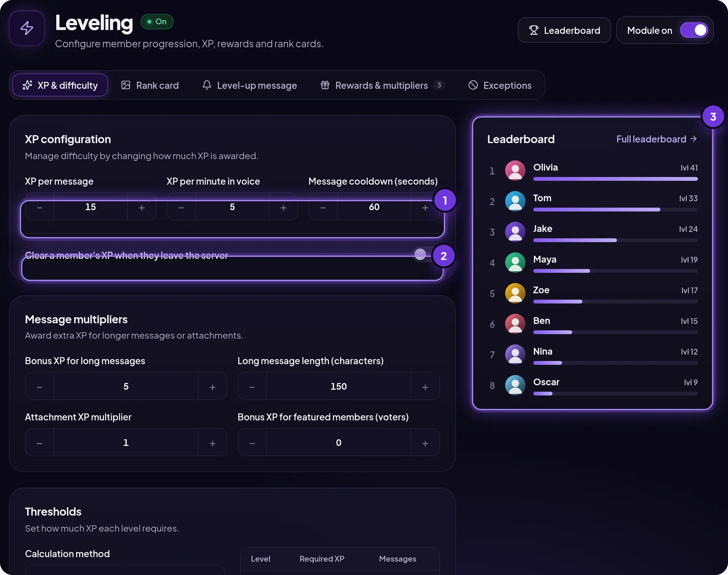Open the Rank card tab

pyautogui.click(x=150, y=85)
